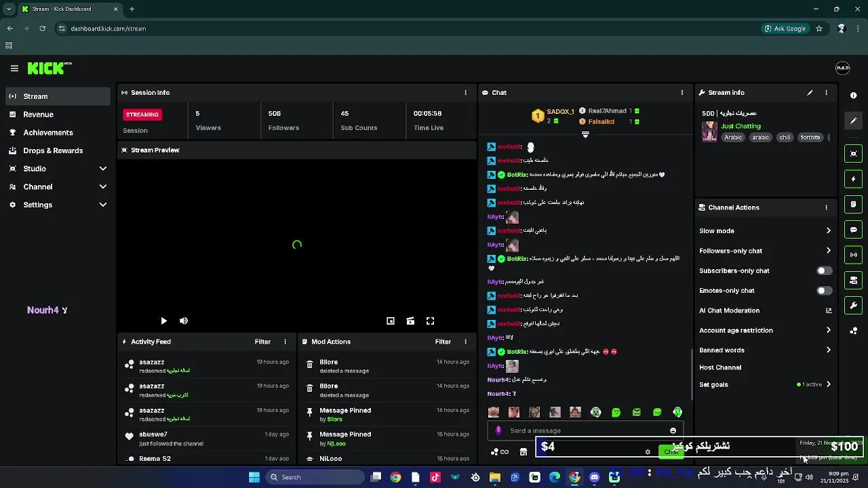Screen dimensions: 868x488
Task: Open Activity Feed three-dot menu
Action: point(285,342)
